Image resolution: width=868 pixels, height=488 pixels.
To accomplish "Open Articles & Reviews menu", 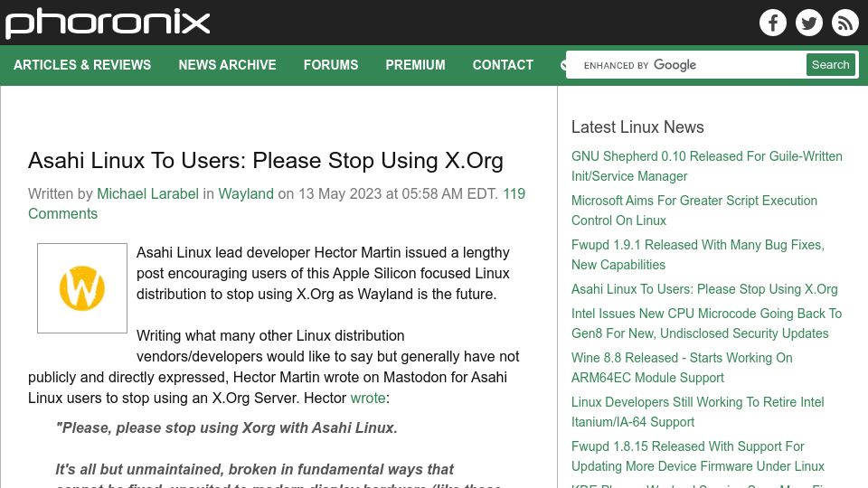I will (82, 65).
